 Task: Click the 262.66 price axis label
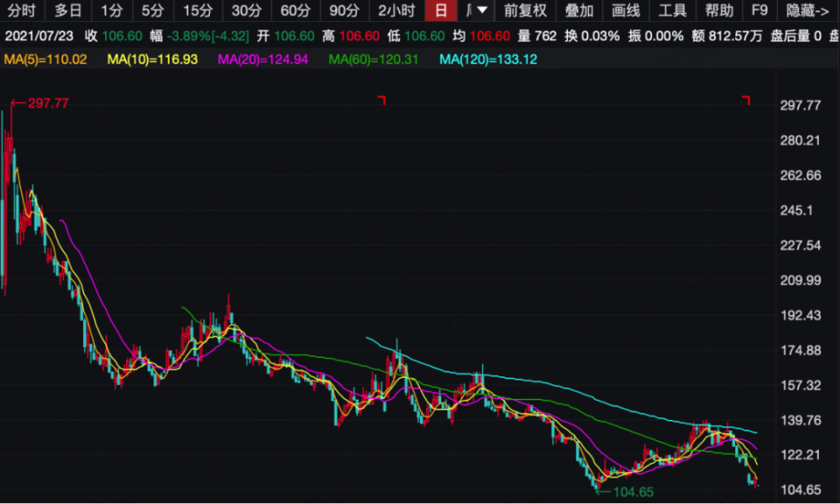click(x=801, y=176)
